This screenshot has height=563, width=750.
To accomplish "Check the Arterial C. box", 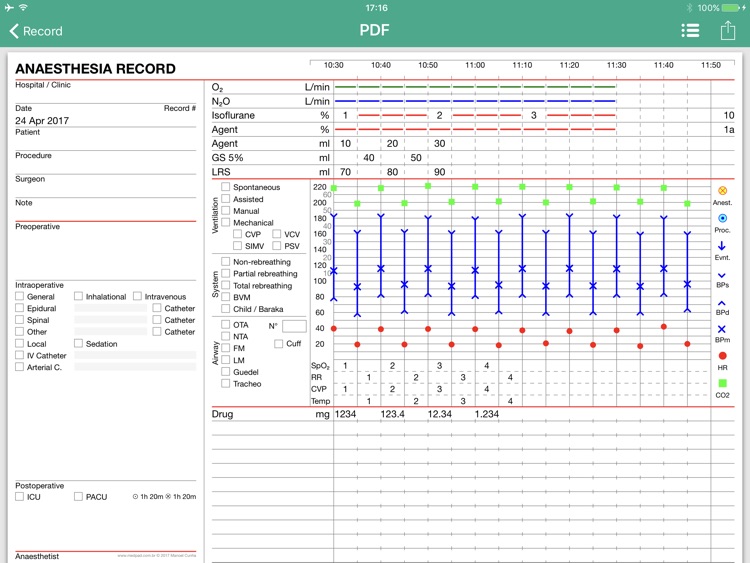I will coord(20,367).
